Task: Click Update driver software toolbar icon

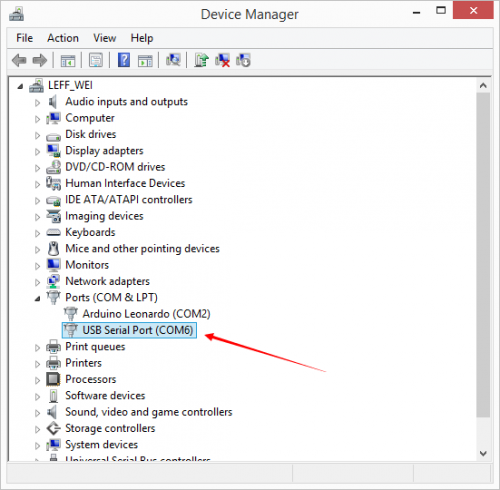Action: coord(201,60)
